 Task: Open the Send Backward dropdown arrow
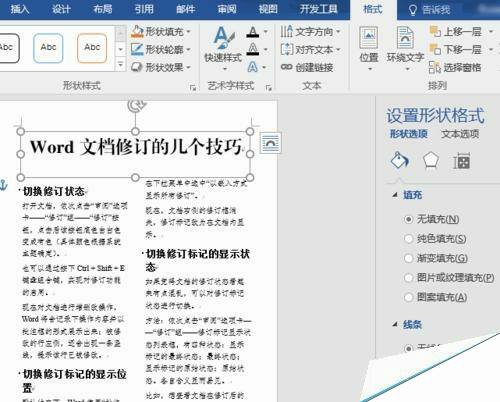(491, 50)
